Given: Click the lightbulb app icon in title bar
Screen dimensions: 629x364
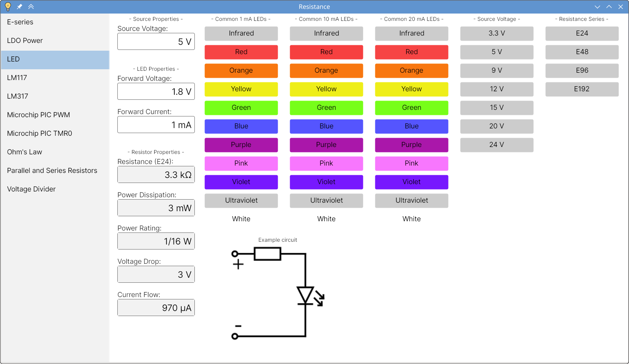Looking at the screenshot, I should (8, 7).
